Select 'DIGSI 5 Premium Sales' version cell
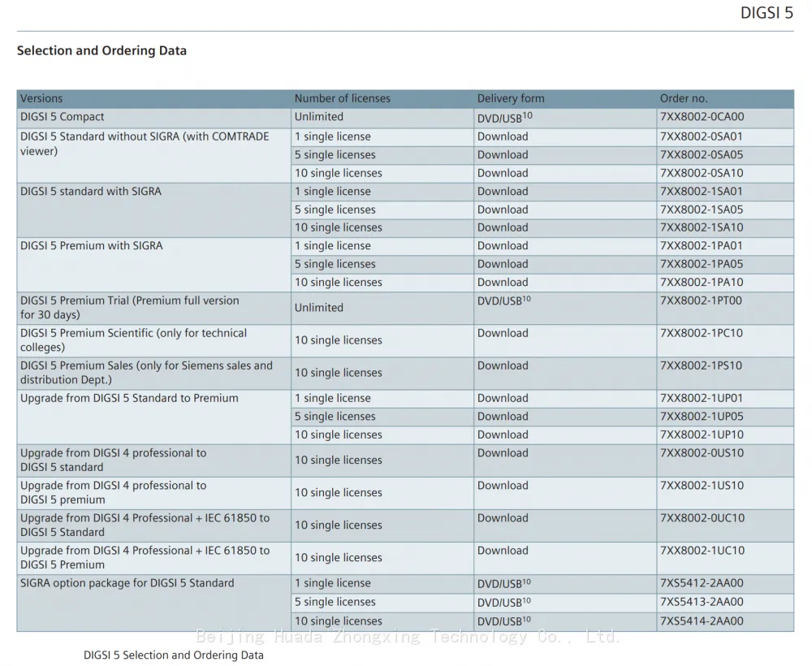Image resolution: width=812 pixels, height=666 pixels. pos(153,374)
